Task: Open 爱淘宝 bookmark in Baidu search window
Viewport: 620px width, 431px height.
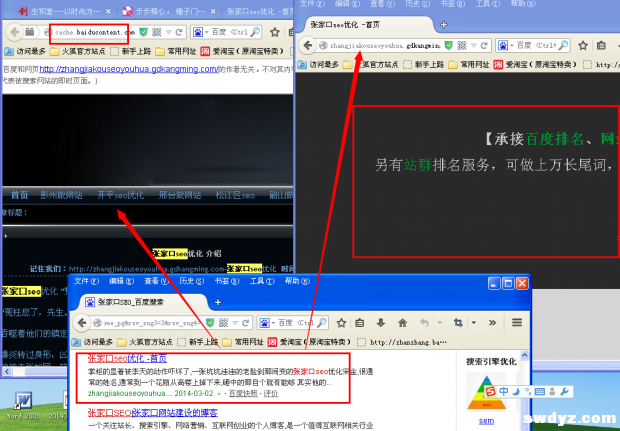Action: (309, 342)
